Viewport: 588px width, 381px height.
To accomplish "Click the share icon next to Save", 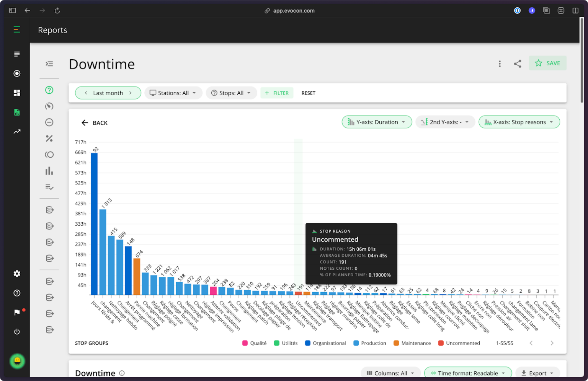I will click(x=518, y=64).
